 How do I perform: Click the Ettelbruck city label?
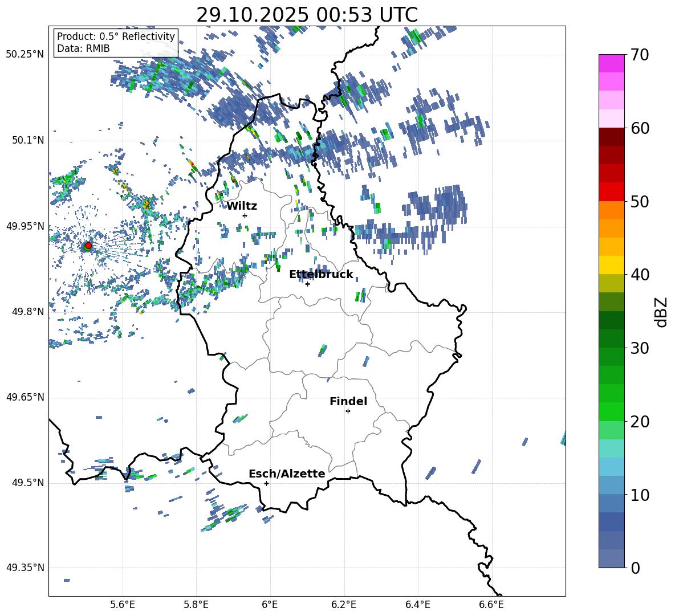click(321, 274)
